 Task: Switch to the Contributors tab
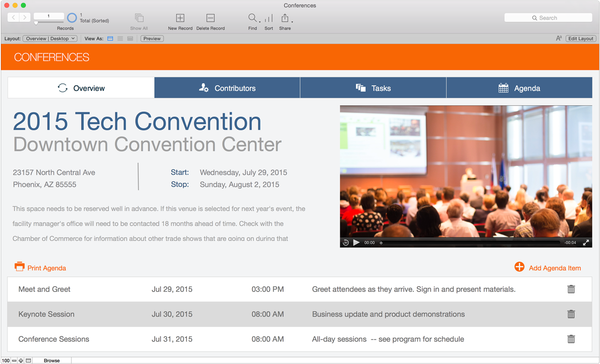point(227,88)
